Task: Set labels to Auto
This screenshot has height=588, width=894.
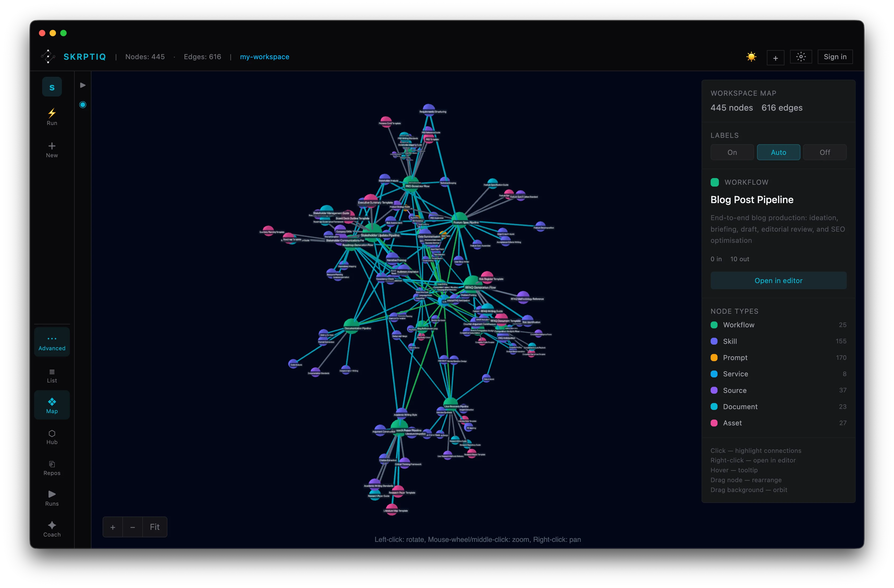Action: (778, 152)
